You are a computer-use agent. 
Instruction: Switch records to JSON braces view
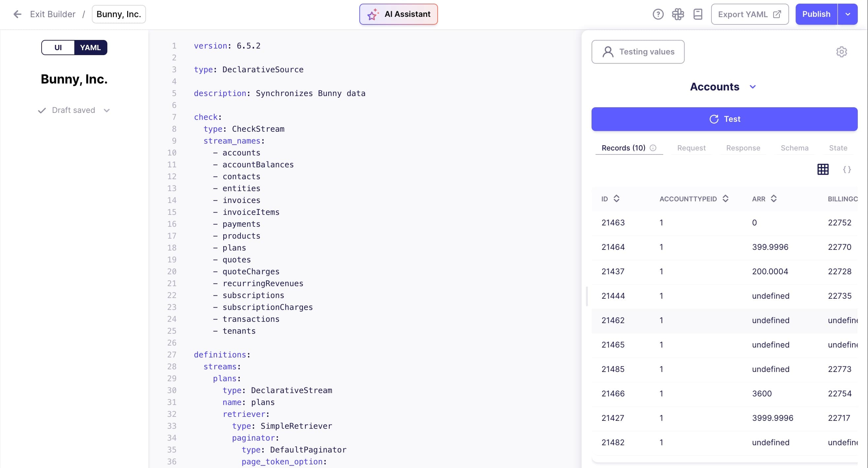point(847,169)
